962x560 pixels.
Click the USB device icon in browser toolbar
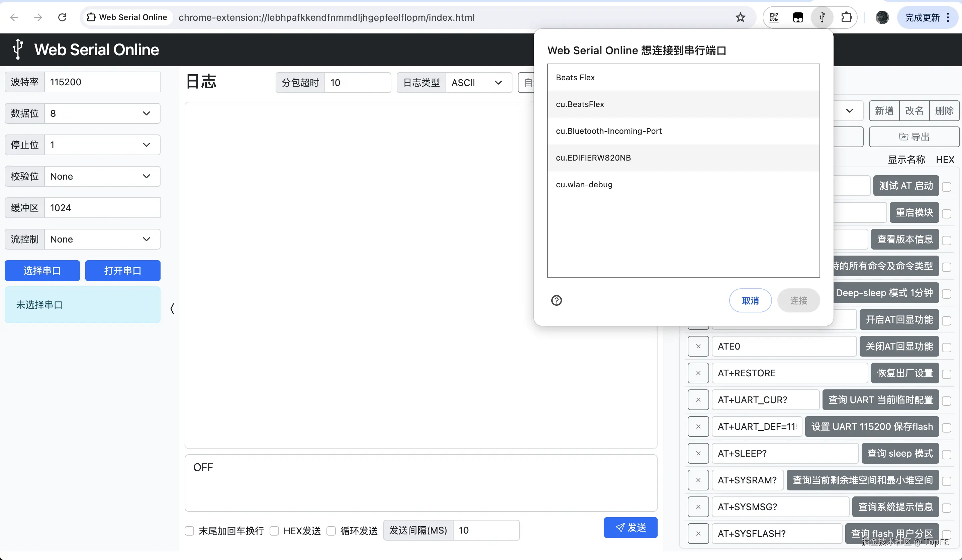click(822, 17)
